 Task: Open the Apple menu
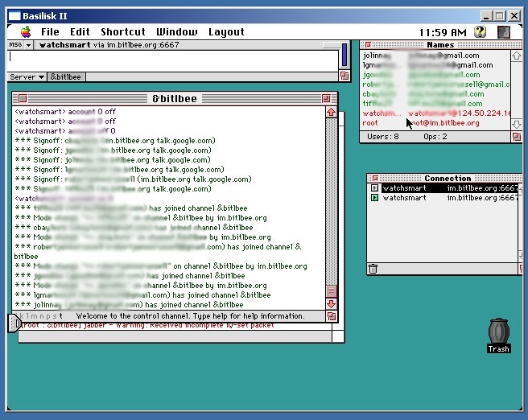pyautogui.click(x=26, y=32)
